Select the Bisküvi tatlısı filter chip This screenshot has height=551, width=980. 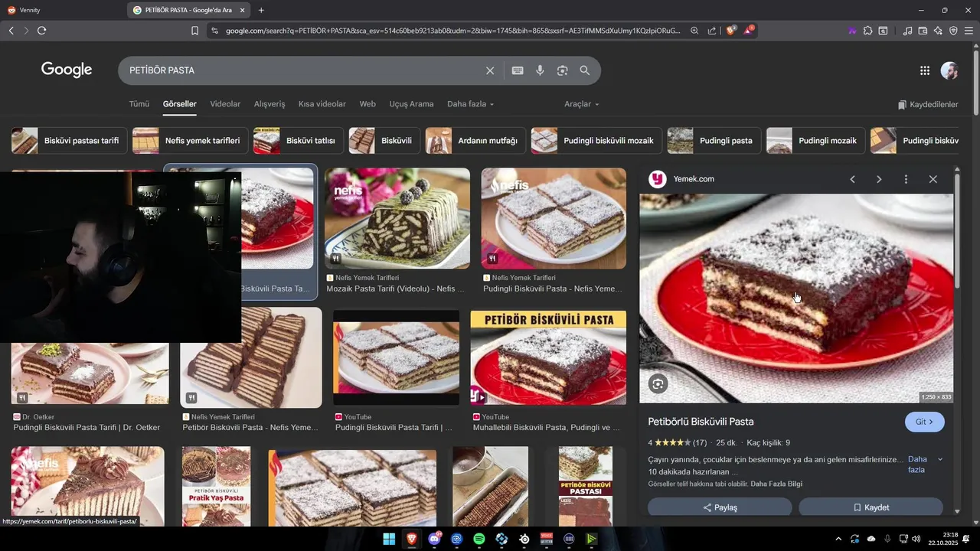pyautogui.click(x=299, y=141)
